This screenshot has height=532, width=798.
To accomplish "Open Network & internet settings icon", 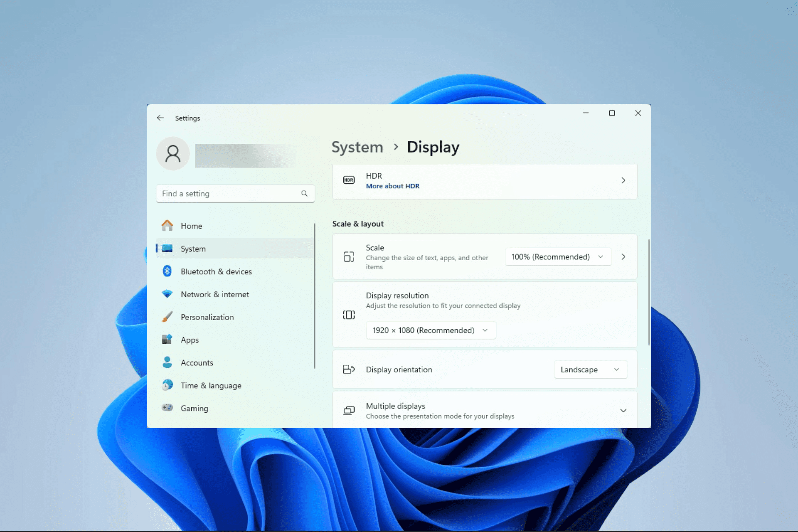I will (167, 294).
